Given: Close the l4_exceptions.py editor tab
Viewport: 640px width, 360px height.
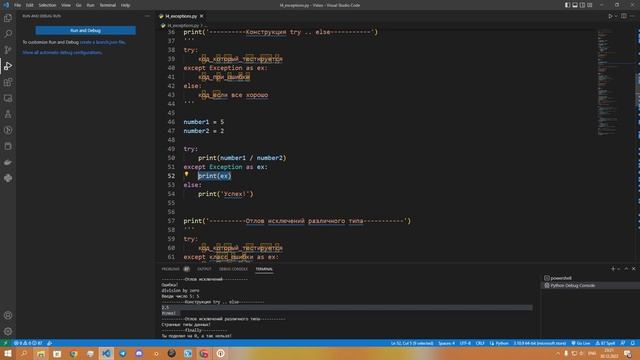Looking at the screenshot, I should [x=202, y=16].
